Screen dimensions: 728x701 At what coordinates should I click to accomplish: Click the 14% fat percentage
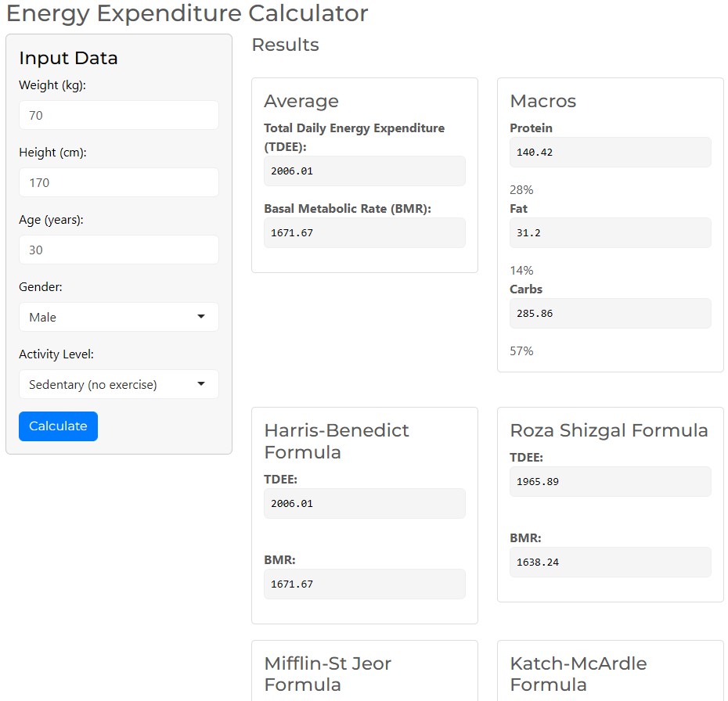click(x=521, y=271)
